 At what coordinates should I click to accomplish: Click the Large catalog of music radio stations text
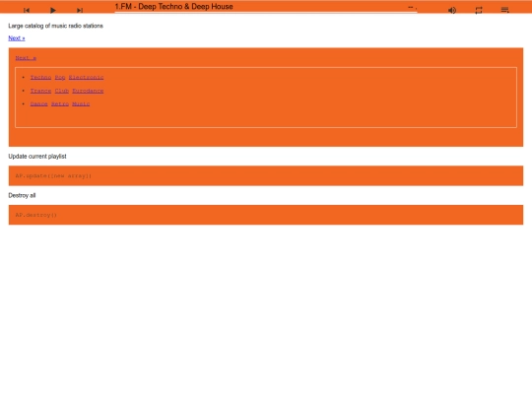(56, 26)
